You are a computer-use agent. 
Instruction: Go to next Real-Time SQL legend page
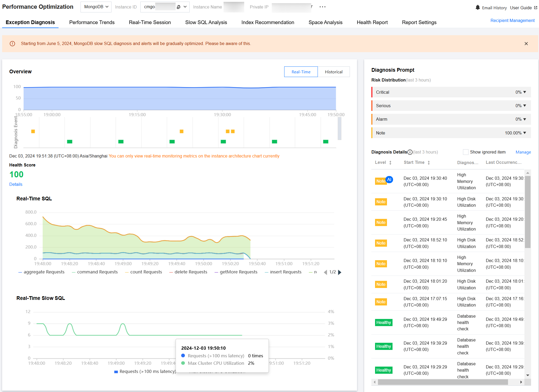pyautogui.click(x=340, y=272)
